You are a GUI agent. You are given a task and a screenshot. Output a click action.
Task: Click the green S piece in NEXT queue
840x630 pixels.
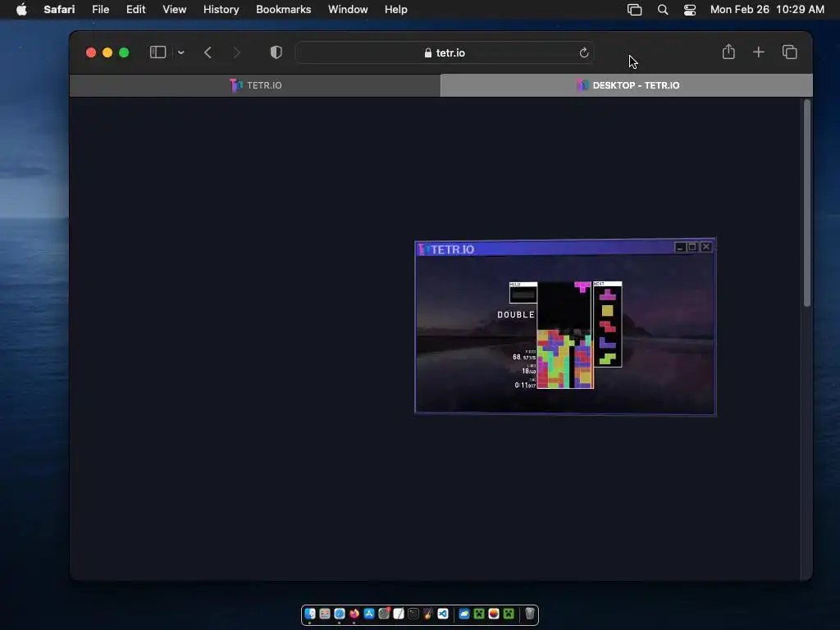pyautogui.click(x=607, y=358)
